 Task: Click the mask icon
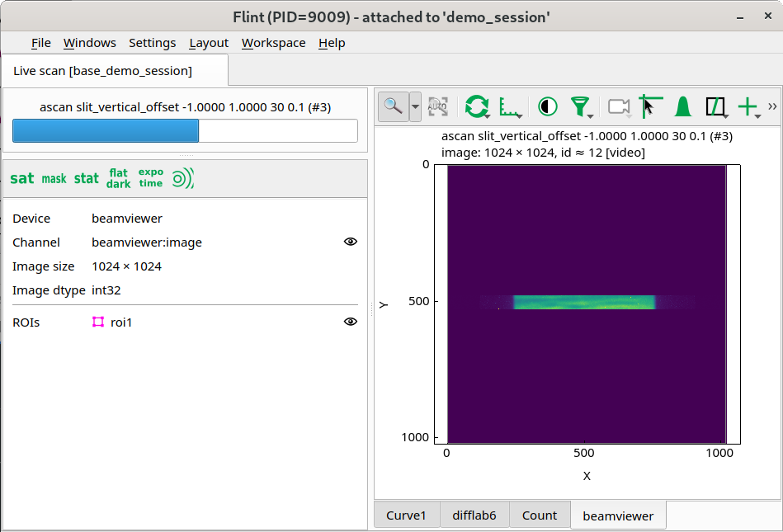54,179
